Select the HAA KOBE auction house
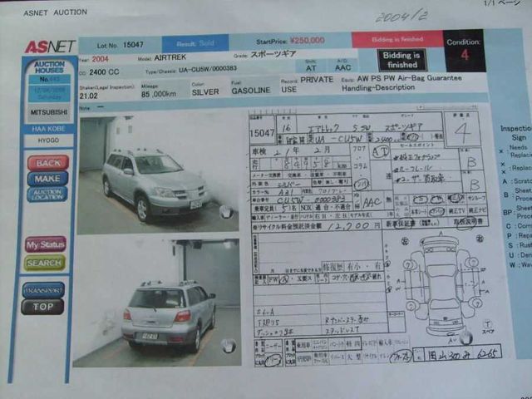Viewport: 532px width, 399px height. tap(49, 129)
